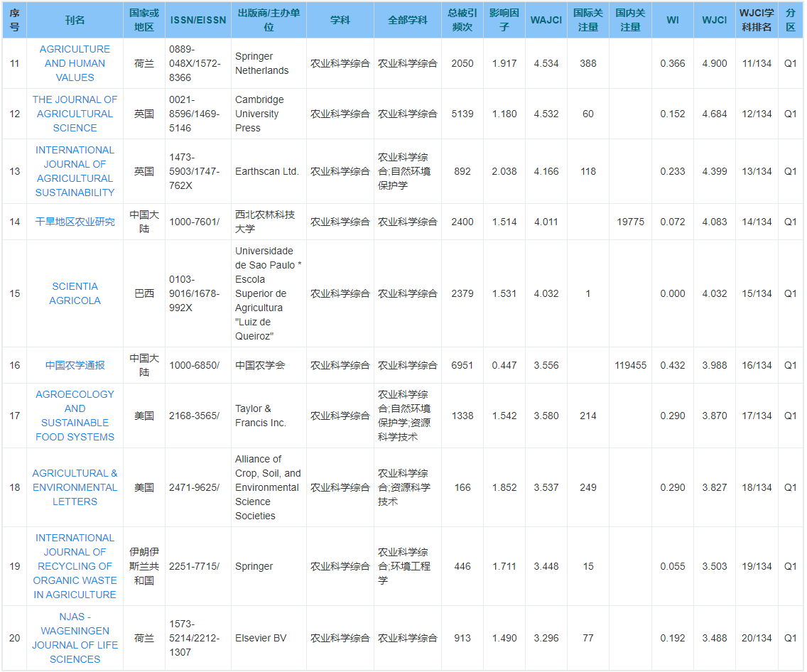Select domestic attention value 119455

[x=631, y=365]
